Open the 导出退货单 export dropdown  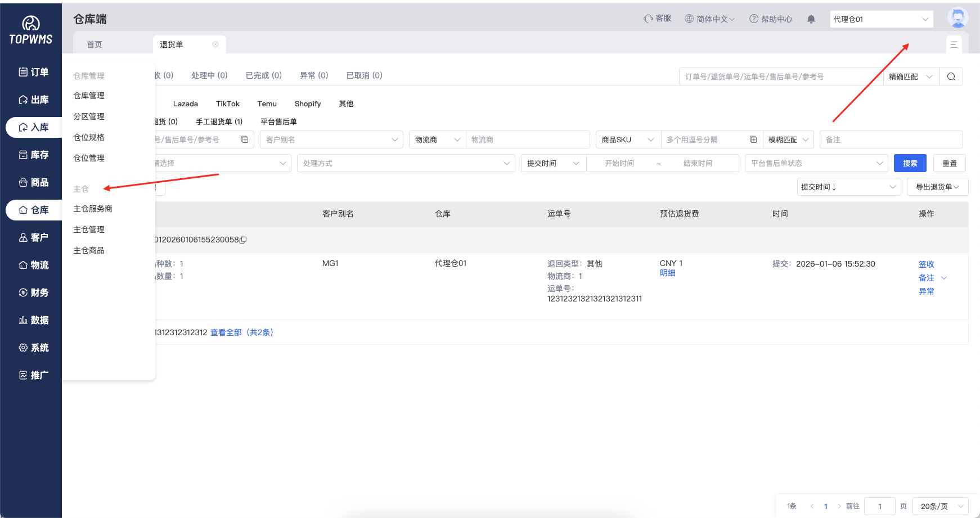click(x=937, y=187)
